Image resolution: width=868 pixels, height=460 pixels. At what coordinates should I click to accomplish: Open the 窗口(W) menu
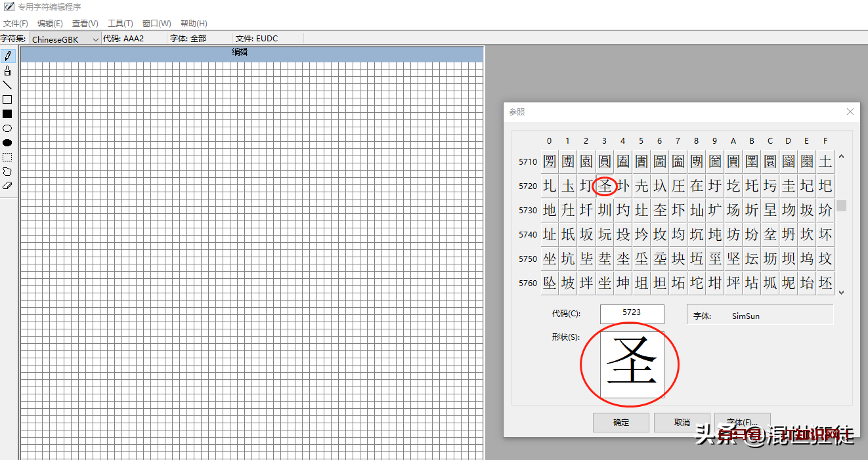(x=156, y=23)
